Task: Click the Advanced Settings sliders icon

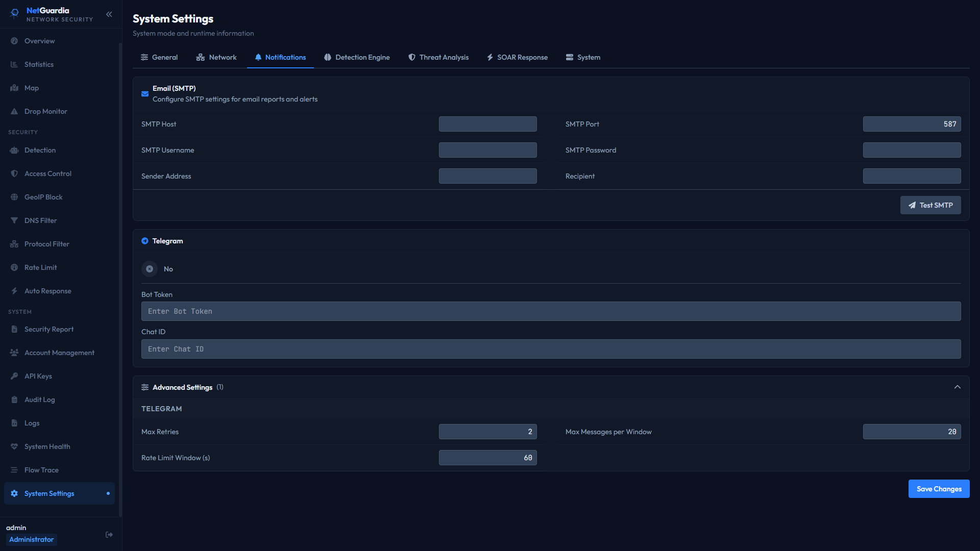Action: [x=145, y=387]
